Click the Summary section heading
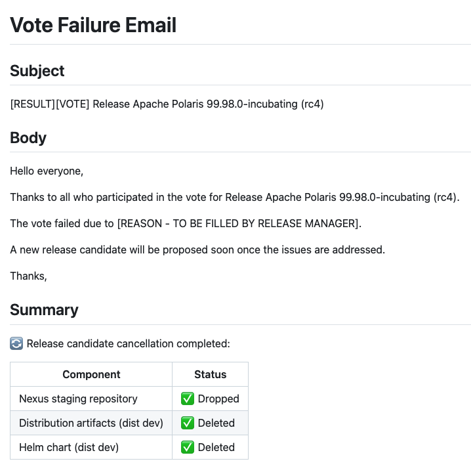The height and width of the screenshot is (476, 471). 44,310
